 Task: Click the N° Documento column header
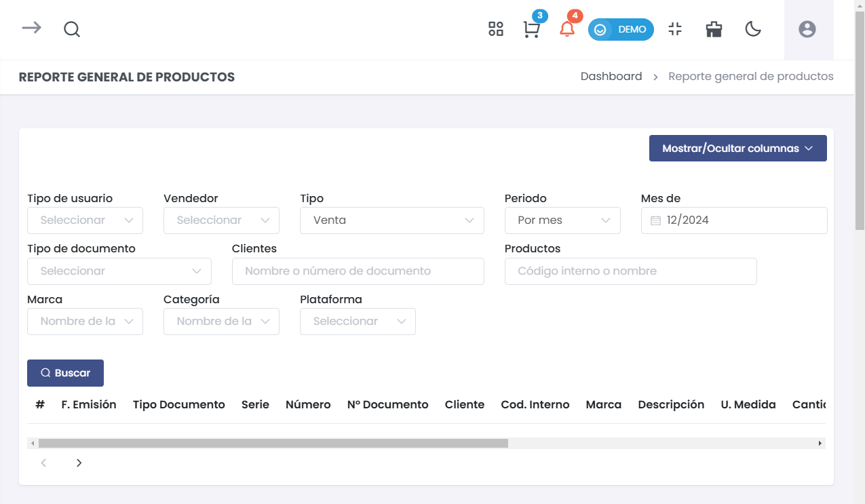click(x=388, y=404)
